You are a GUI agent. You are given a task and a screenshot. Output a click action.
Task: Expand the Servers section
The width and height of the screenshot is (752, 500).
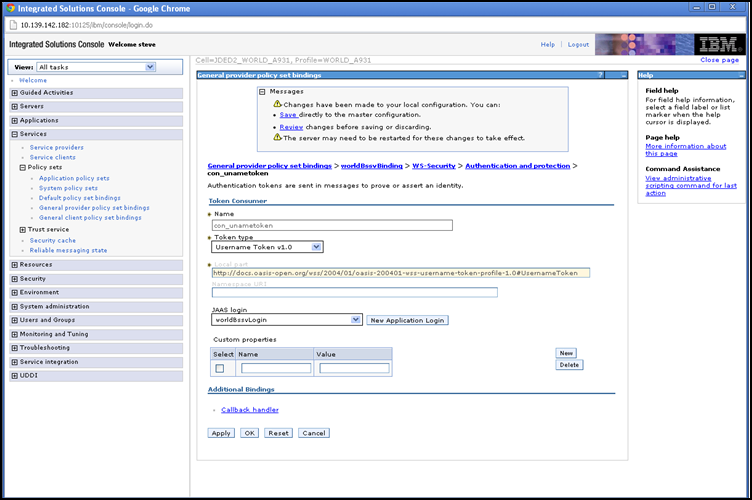(x=15, y=106)
